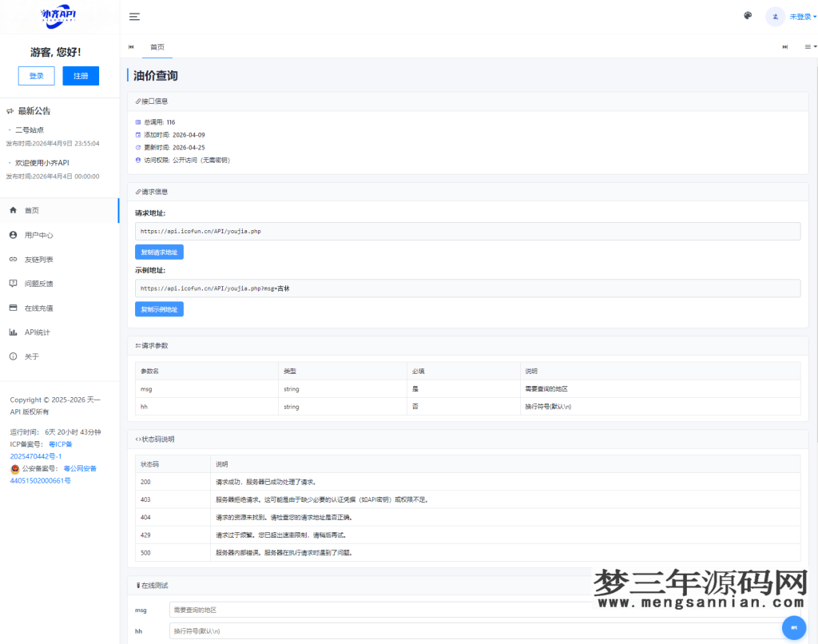Switch to the 首页 tab
Image resolution: width=818 pixels, height=644 pixels.
[157, 46]
